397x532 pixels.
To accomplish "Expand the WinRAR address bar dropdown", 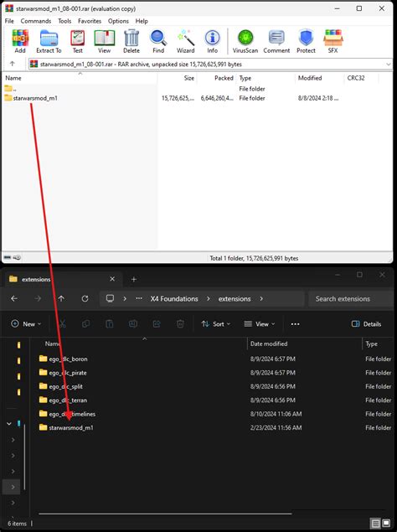I will (388, 65).
